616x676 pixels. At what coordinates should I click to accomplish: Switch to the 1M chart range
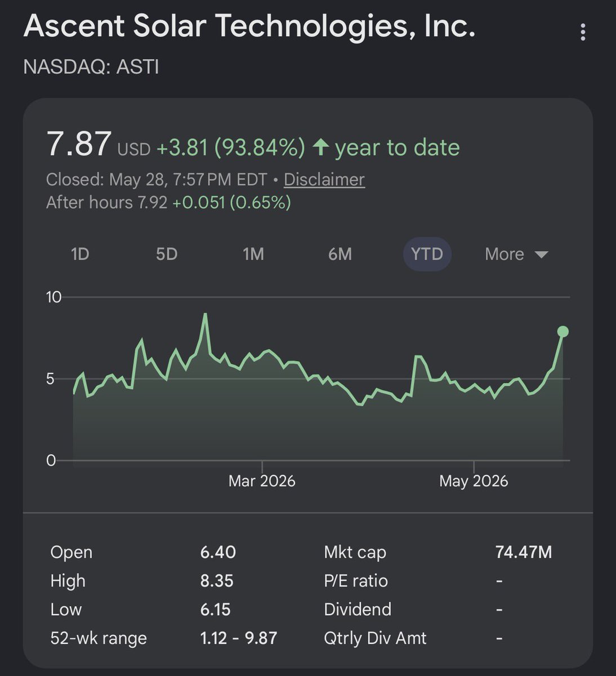click(x=253, y=255)
